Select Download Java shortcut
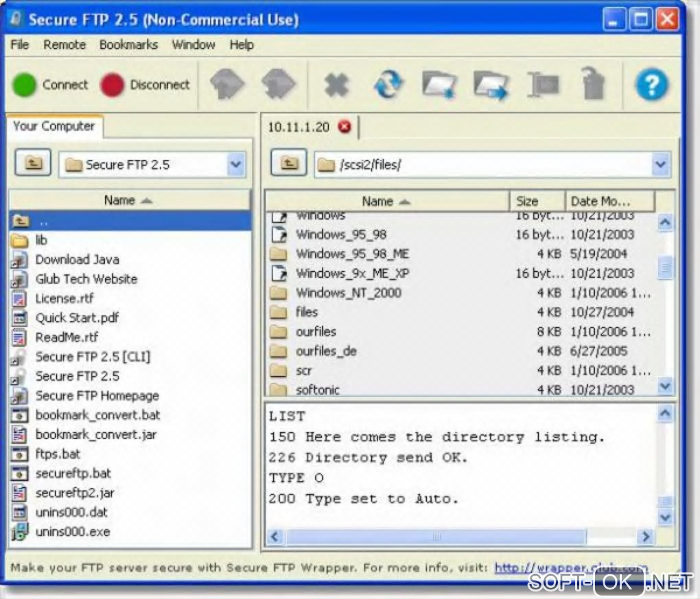 coord(130,259)
